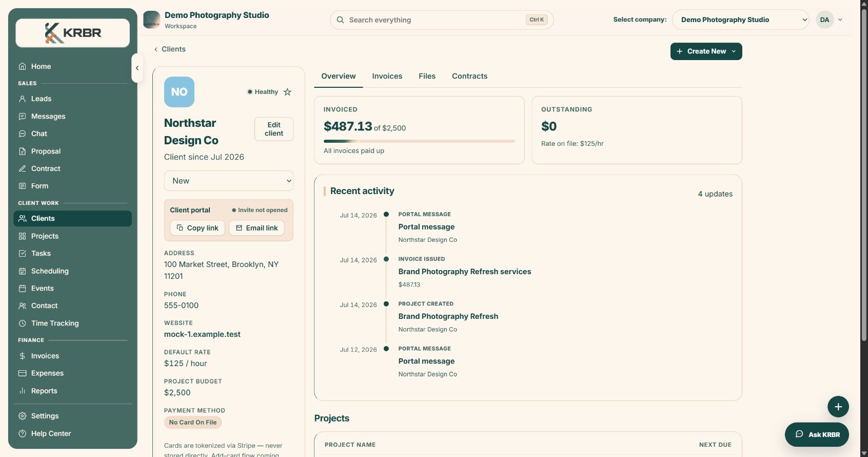Switch to the Overview tab

coord(339,76)
